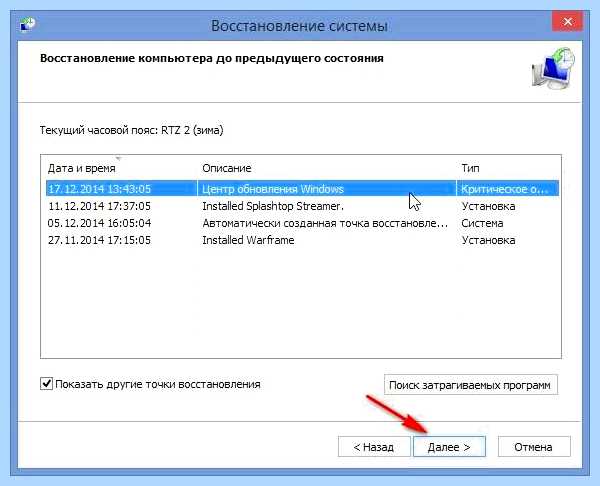This screenshot has width=600, height=486.
Task: Click 'Система' type cell
Action: 482,223
